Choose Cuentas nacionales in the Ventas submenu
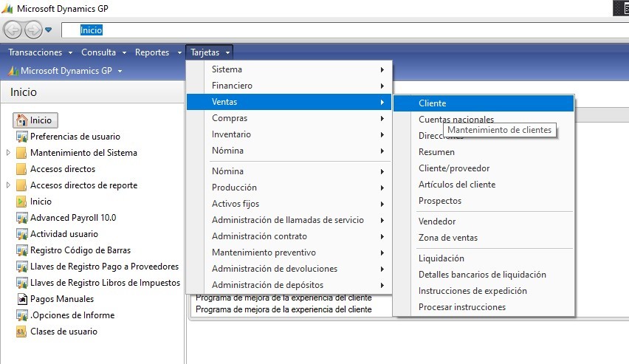The width and height of the screenshot is (629, 364). pos(484,120)
